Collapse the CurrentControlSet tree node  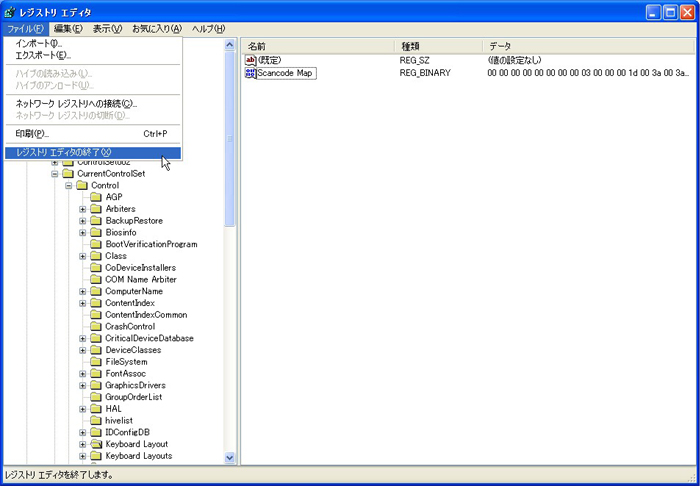click(x=54, y=174)
